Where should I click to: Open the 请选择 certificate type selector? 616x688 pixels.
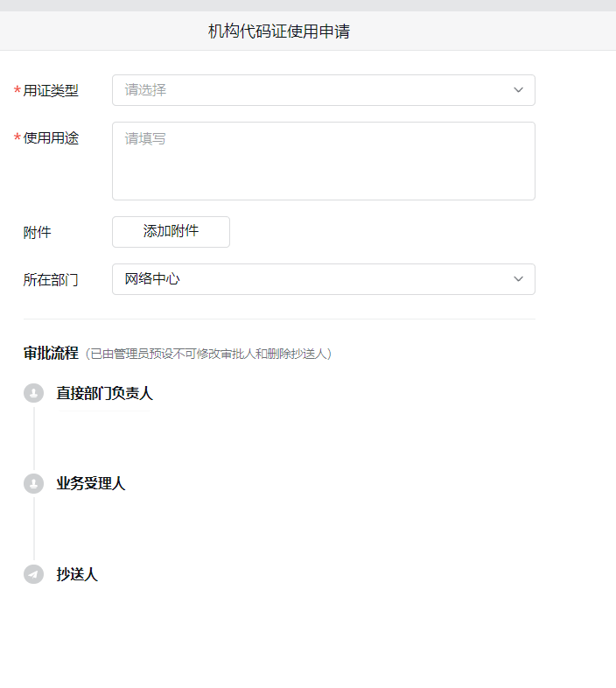(x=324, y=90)
